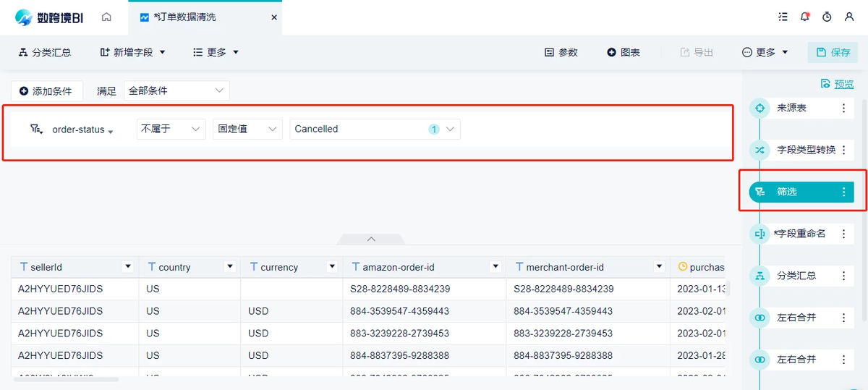Open 来源表 step options menu

point(843,109)
